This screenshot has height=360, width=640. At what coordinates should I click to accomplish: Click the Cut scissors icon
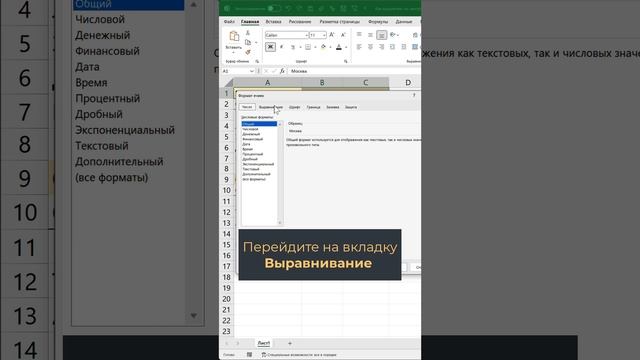click(248, 33)
